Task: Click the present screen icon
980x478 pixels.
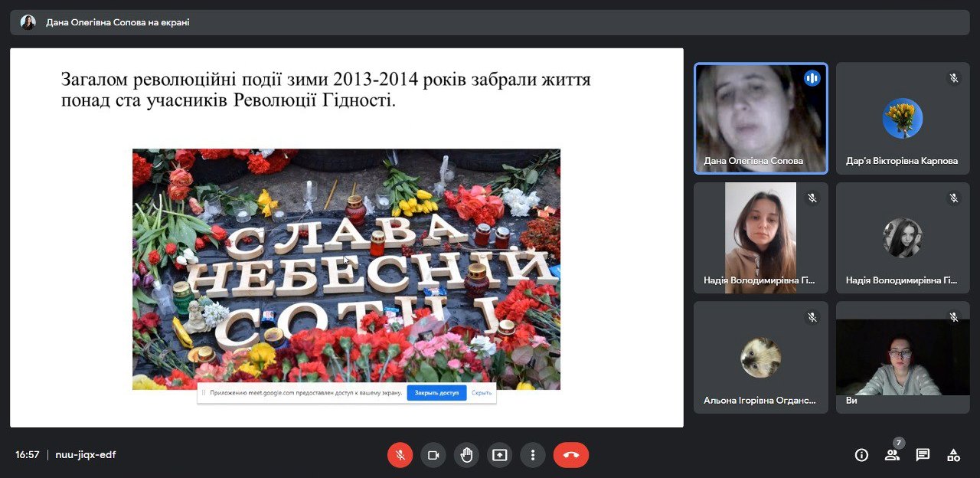Action: 499,455
